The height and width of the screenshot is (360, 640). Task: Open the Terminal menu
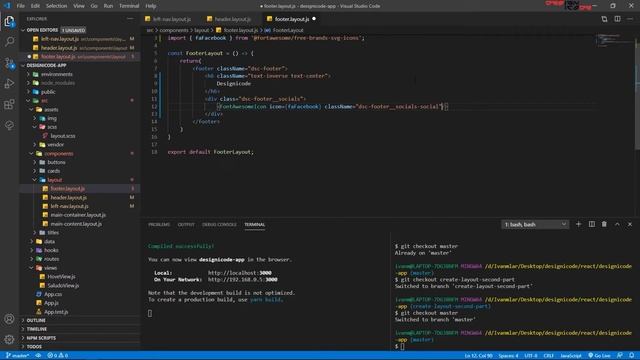click(x=129, y=6)
